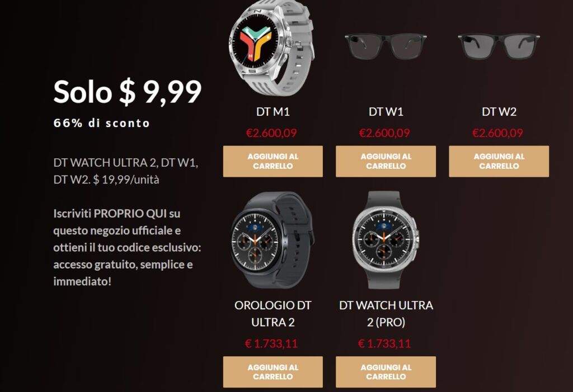
Task: Open the DT W2 product title
Action: (499, 111)
